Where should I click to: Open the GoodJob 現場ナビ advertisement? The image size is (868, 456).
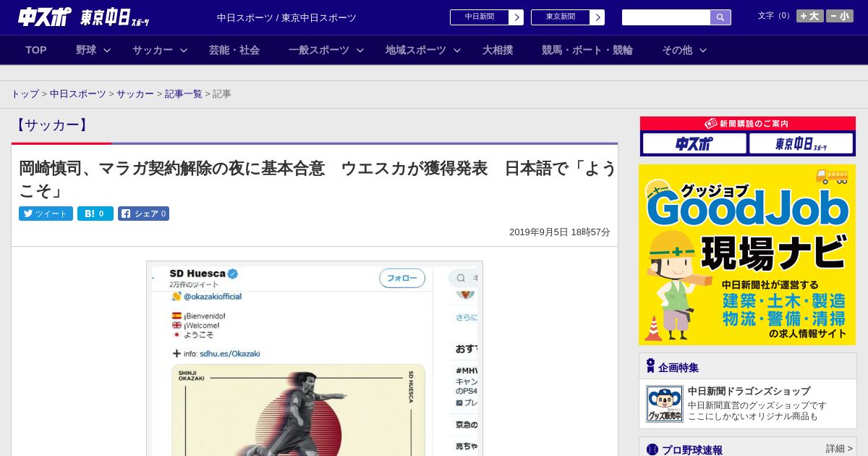coord(747,255)
